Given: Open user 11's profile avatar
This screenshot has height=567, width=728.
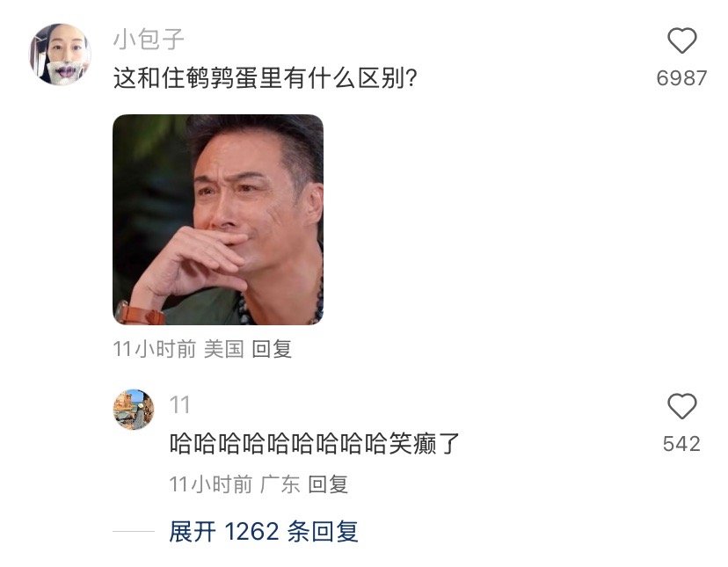Looking at the screenshot, I should pyautogui.click(x=134, y=409).
